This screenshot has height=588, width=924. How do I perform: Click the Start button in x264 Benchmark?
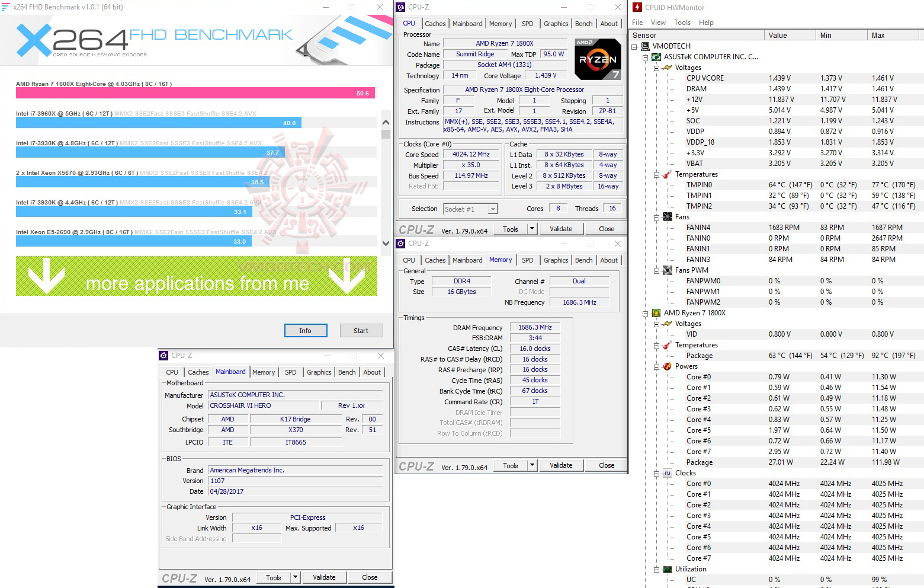click(361, 331)
